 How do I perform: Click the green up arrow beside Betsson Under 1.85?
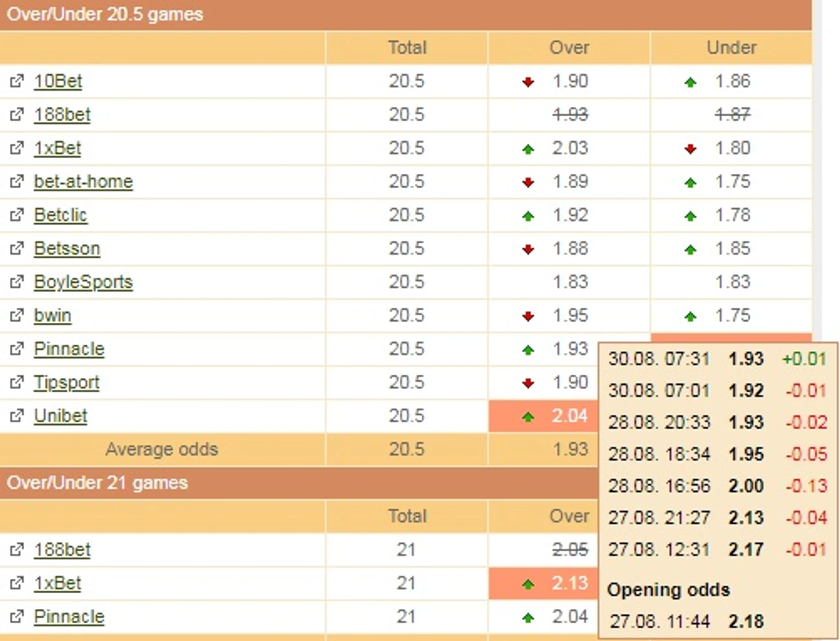pos(690,249)
